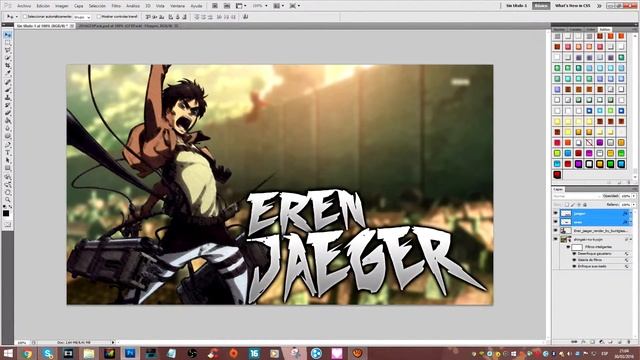The image size is (640, 360).
Task: Select the Clone Stamp tool
Action: (x=7, y=98)
